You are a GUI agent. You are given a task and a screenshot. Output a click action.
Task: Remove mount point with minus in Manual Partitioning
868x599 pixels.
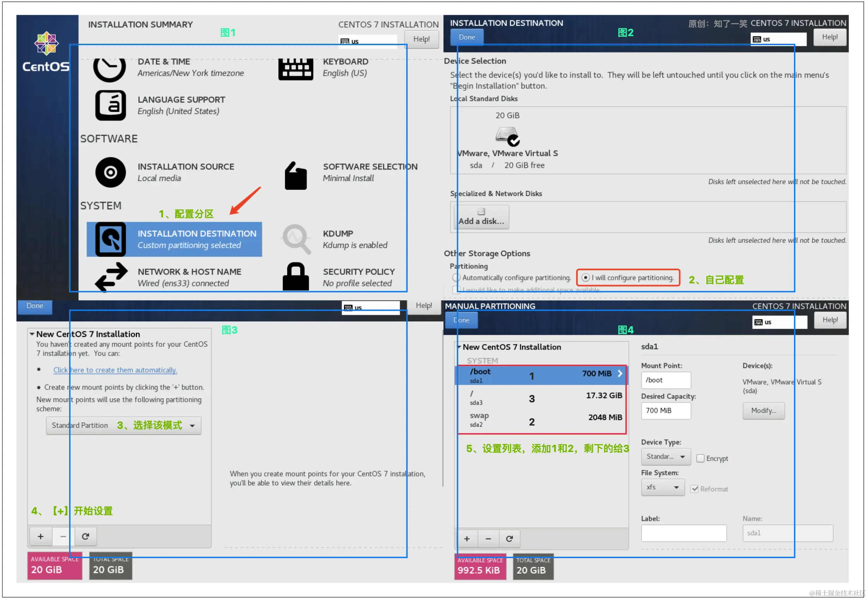pos(488,539)
